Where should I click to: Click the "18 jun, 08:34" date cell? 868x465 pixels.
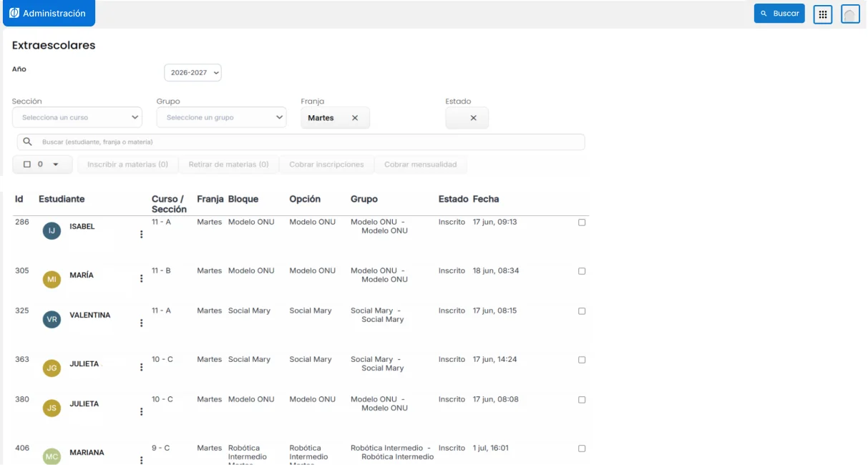point(496,270)
